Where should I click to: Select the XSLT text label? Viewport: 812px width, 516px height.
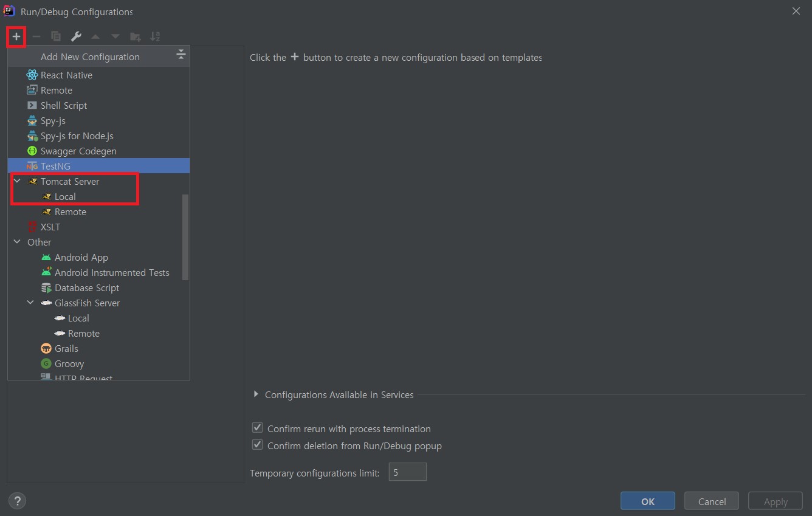[50, 227]
